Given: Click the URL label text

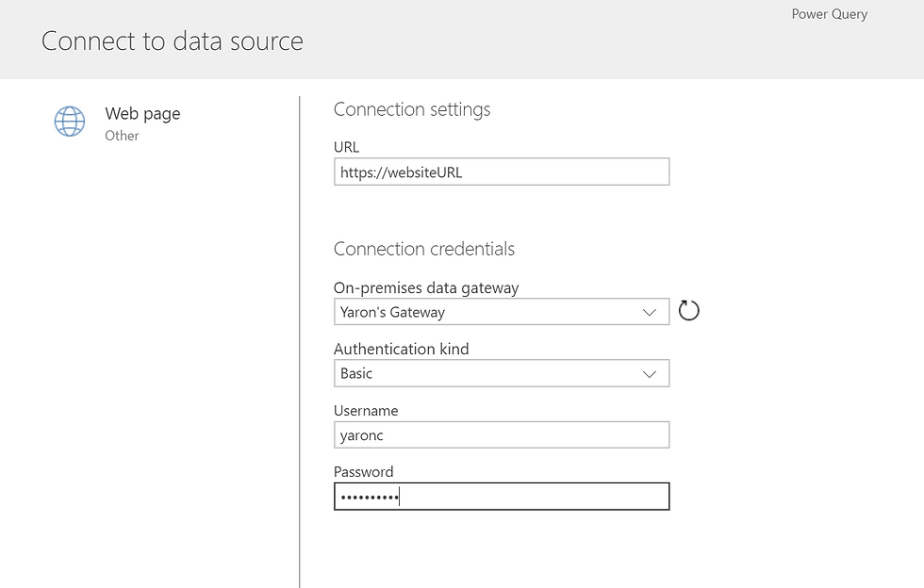Looking at the screenshot, I should point(347,147).
